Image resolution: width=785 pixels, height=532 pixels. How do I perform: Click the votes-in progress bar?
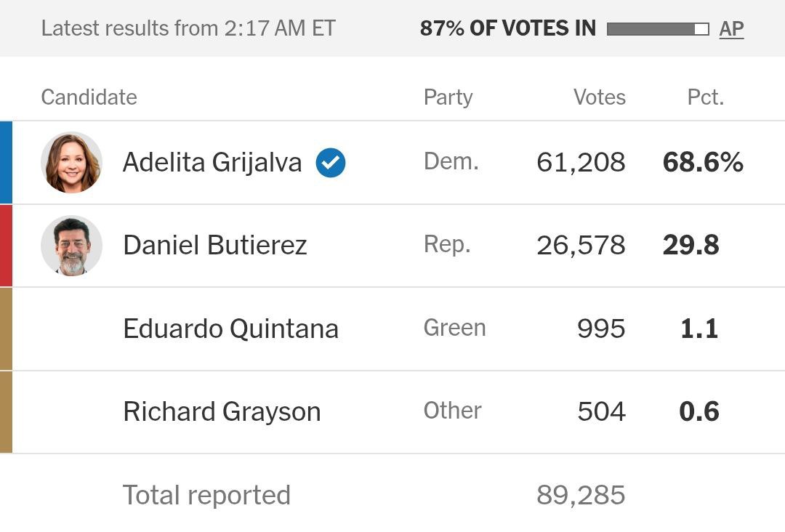(x=658, y=29)
